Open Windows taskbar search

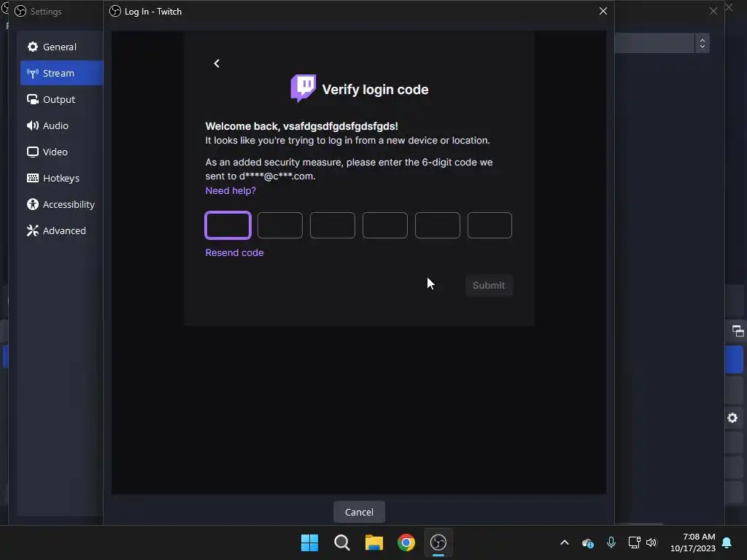click(x=341, y=542)
